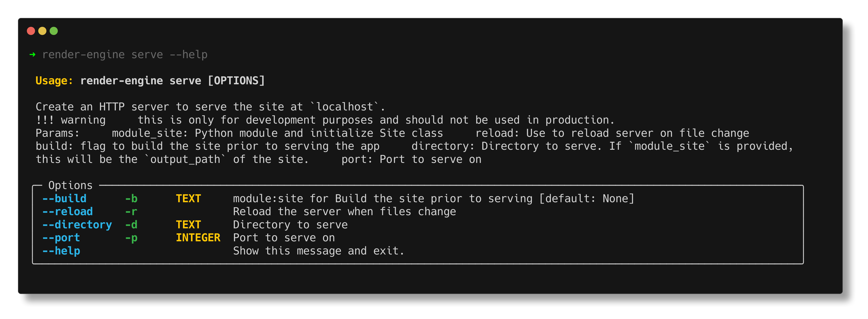Click the INTEGER type label
The image size is (868, 319).
point(198,238)
